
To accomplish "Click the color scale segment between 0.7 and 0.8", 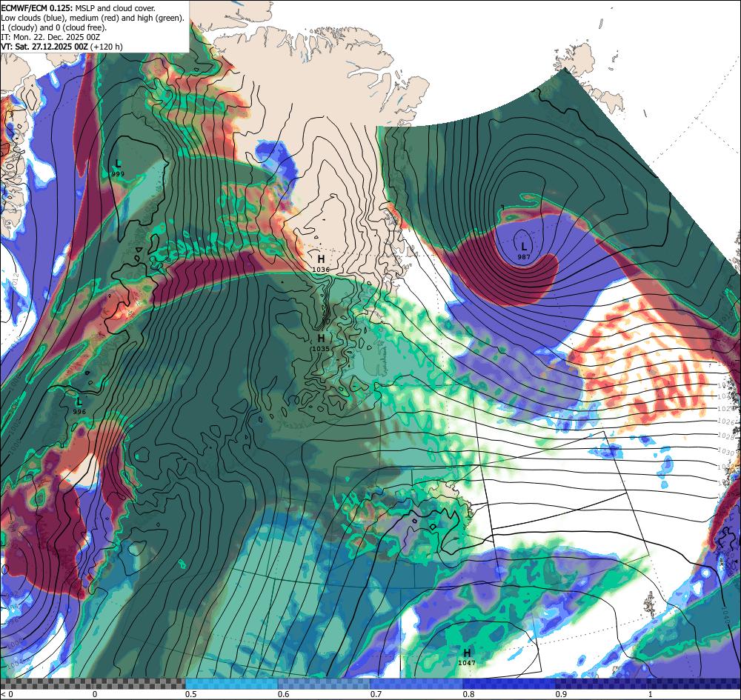I will pos(416,684).
